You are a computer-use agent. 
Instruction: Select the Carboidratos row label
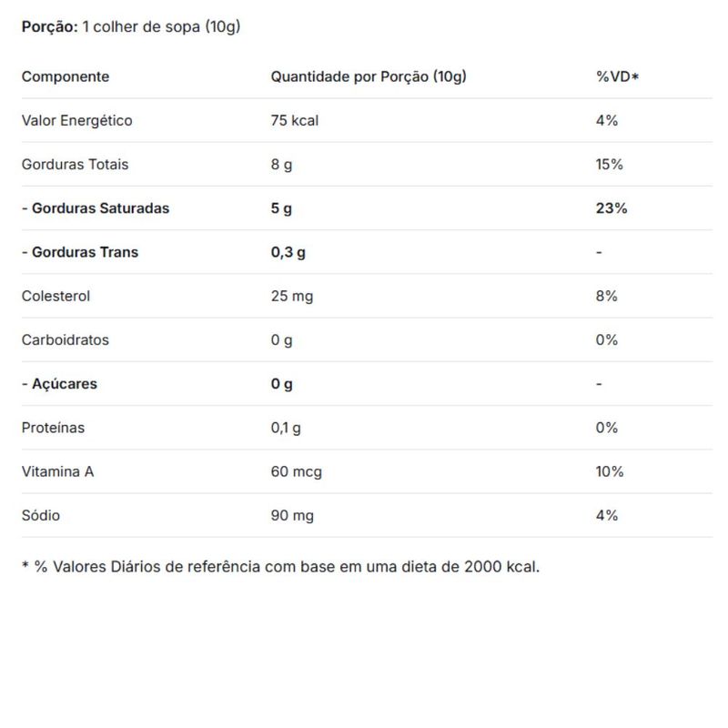pyautogui.click(x=66, y=339)
